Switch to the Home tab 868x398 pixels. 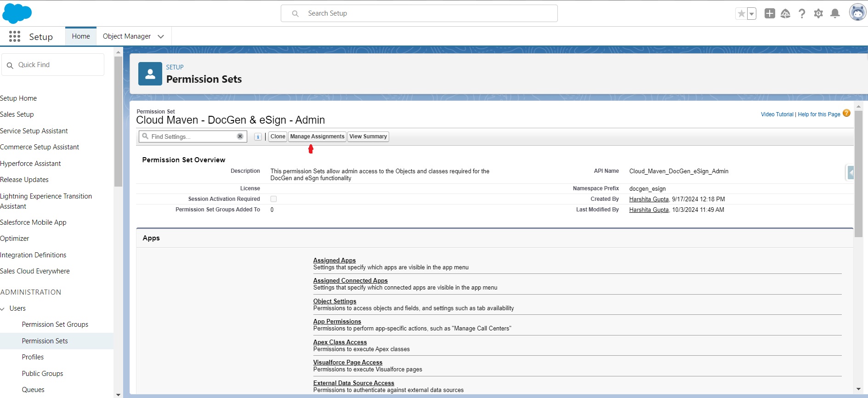click(x=81, y=36)
